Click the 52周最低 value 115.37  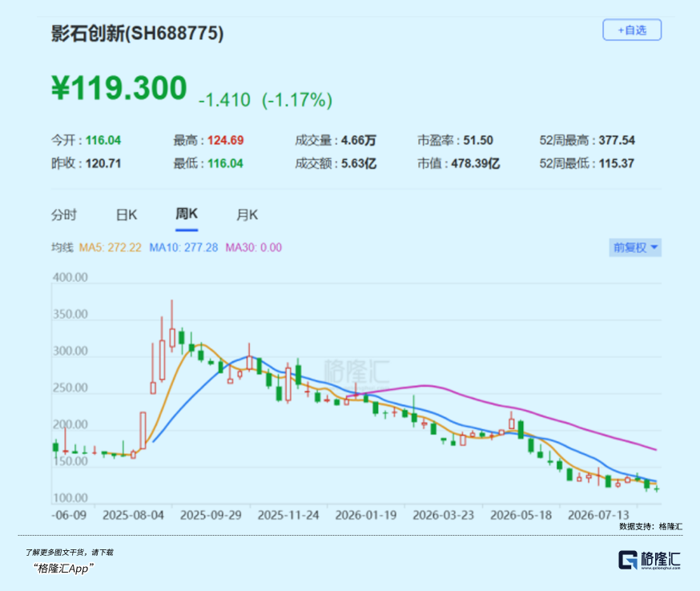click(617, 163)
